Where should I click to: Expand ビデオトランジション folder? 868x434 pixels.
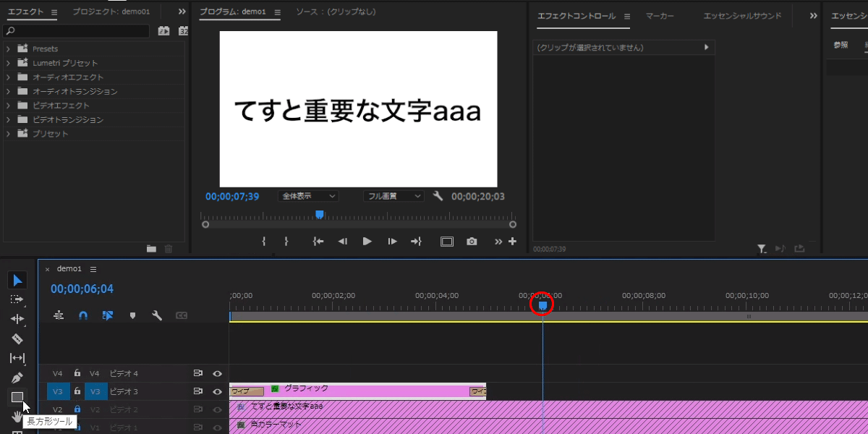(x=8, y=120)
